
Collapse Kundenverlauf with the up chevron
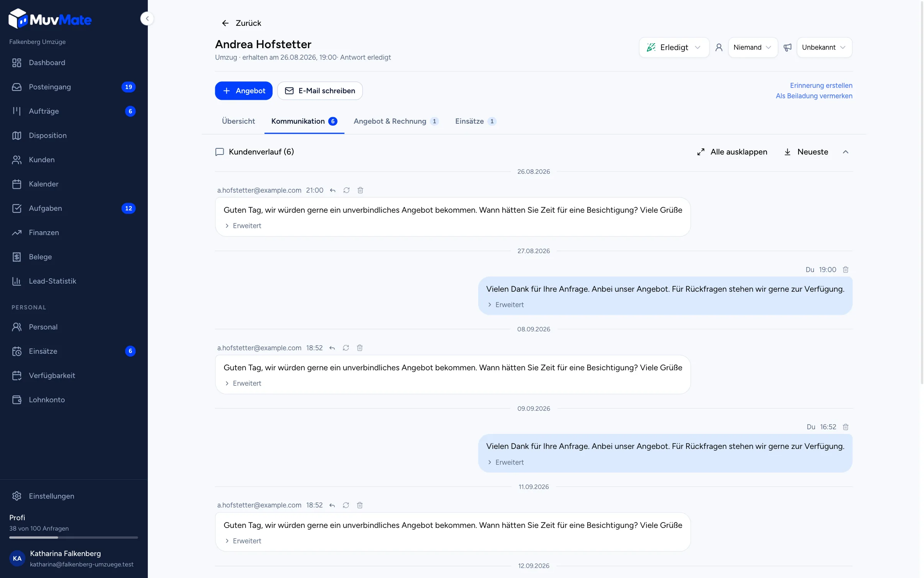[x=845, y=152]
